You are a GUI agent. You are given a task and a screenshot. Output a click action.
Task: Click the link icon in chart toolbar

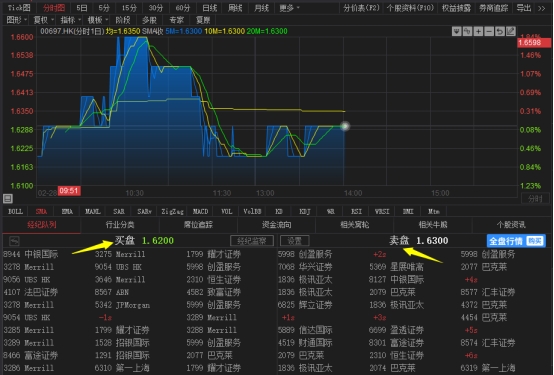tap(467, 31)
